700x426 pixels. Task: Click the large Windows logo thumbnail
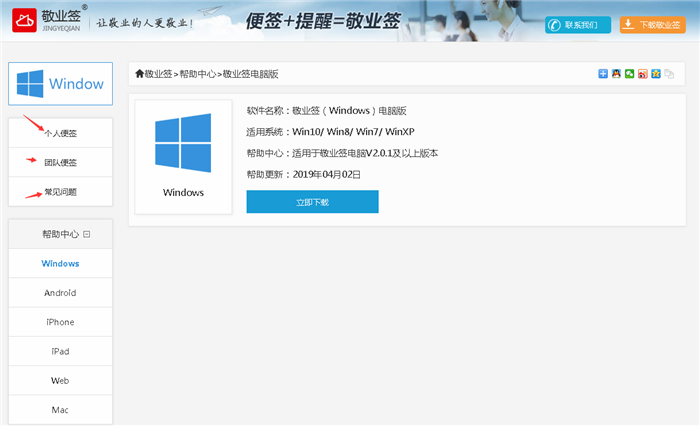(183, 143)
